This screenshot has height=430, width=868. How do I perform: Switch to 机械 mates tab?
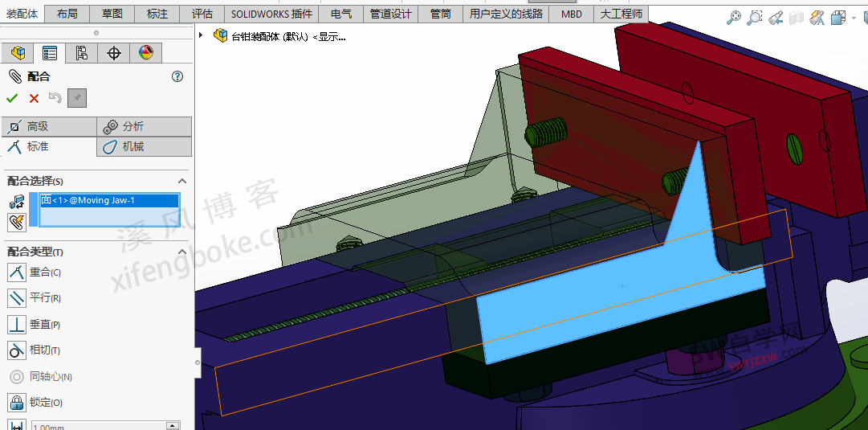click(x=145, y=147)
